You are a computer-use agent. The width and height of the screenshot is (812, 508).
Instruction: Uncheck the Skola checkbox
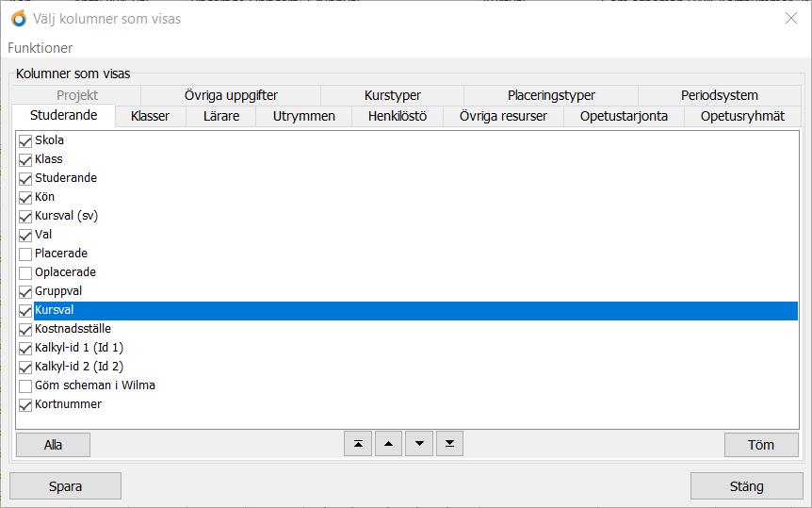click(25, 140)
